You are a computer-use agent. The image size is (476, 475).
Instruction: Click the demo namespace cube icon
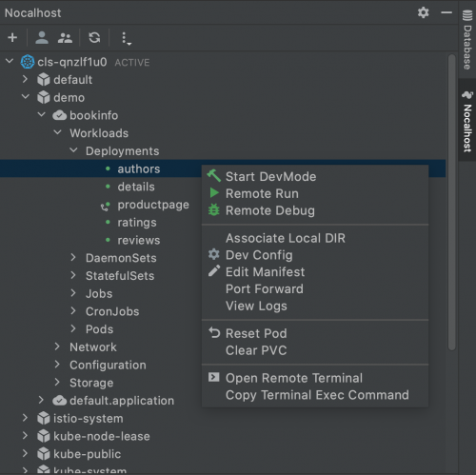[x=44, y=97]
